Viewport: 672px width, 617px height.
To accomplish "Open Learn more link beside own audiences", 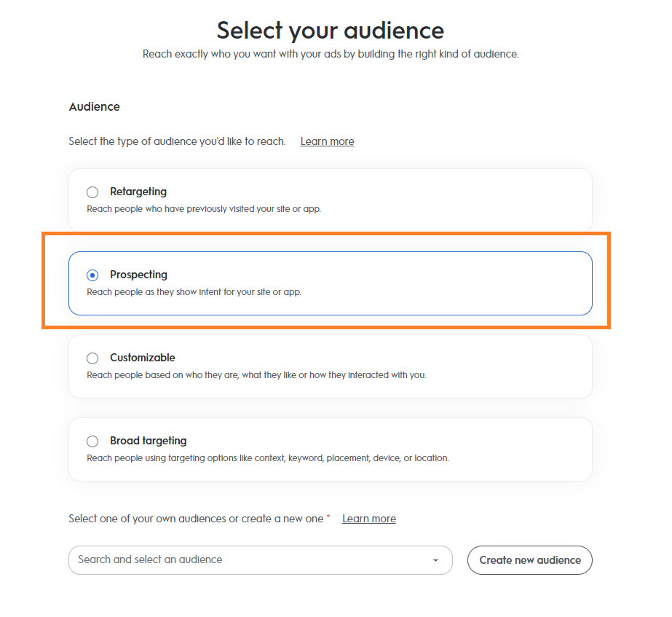I will (x=369, y=519).
